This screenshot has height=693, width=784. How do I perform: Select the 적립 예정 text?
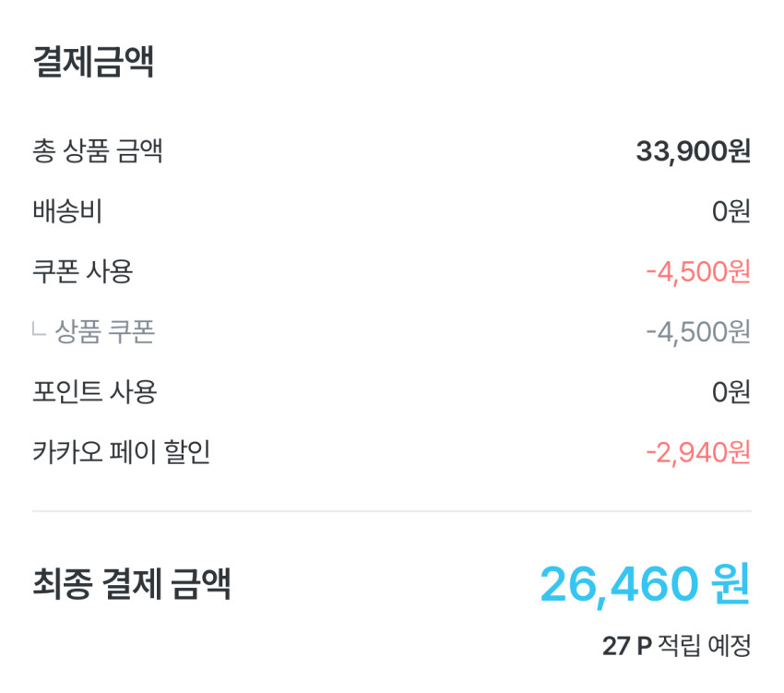(705, 645)
